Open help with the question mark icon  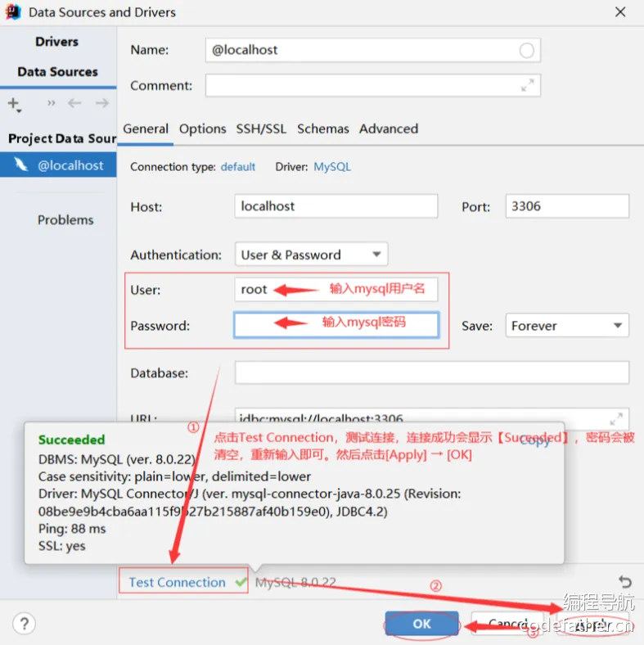click(x=25, y=624)
